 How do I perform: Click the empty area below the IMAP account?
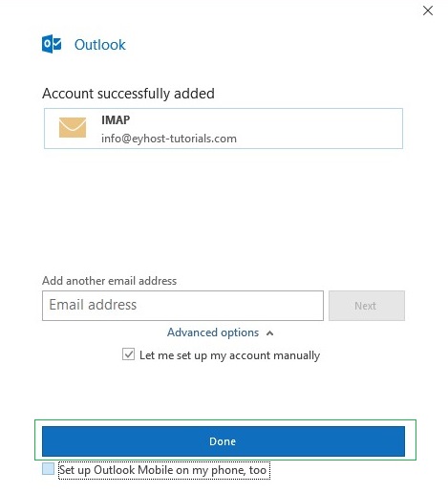[x=224, y=210]
